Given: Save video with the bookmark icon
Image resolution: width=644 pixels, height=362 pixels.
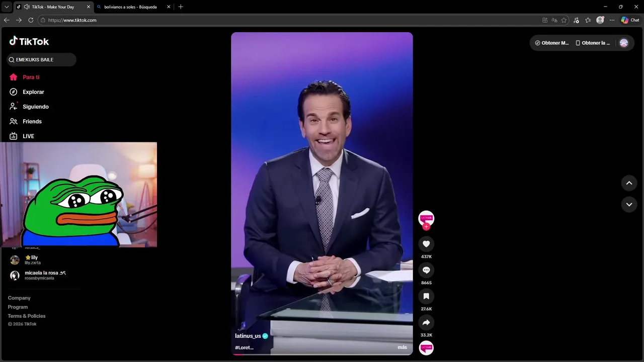Looking at the screenshot, I should pyautogui.click(x=426, y=296).
